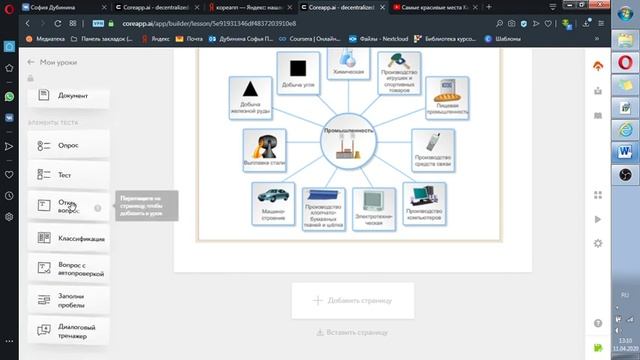
Task: Pick Вопрос с автопроверкой element
Action: point(68,269)
